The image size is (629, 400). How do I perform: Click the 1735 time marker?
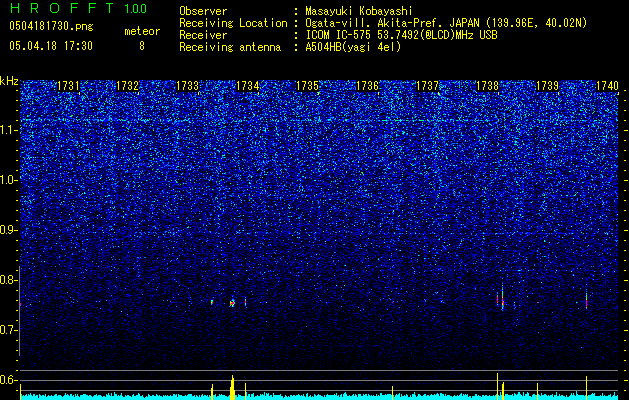coord(307,86)
